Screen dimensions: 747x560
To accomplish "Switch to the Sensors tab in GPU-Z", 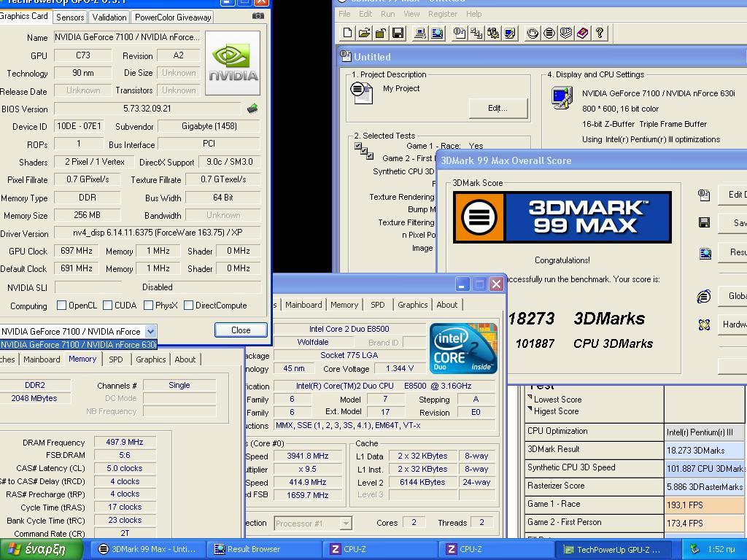I will point(70,17).
